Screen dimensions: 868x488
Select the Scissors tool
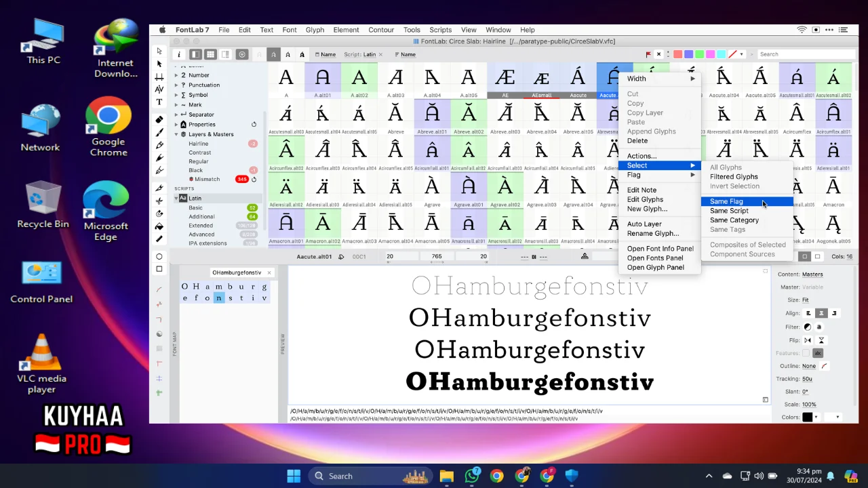tap(159, 201)
